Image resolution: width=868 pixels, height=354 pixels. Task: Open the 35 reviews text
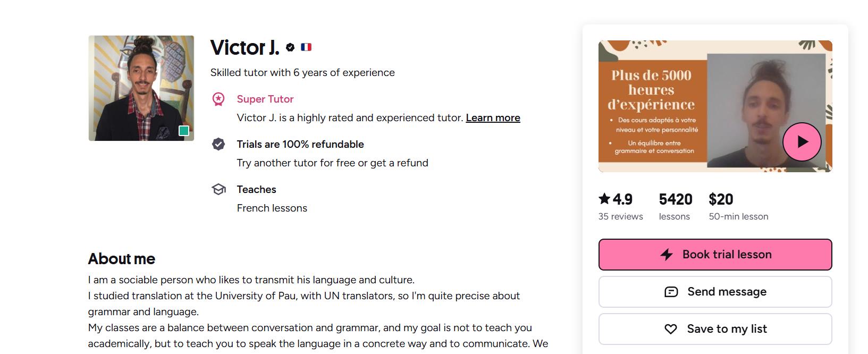(x=620, y=216)
